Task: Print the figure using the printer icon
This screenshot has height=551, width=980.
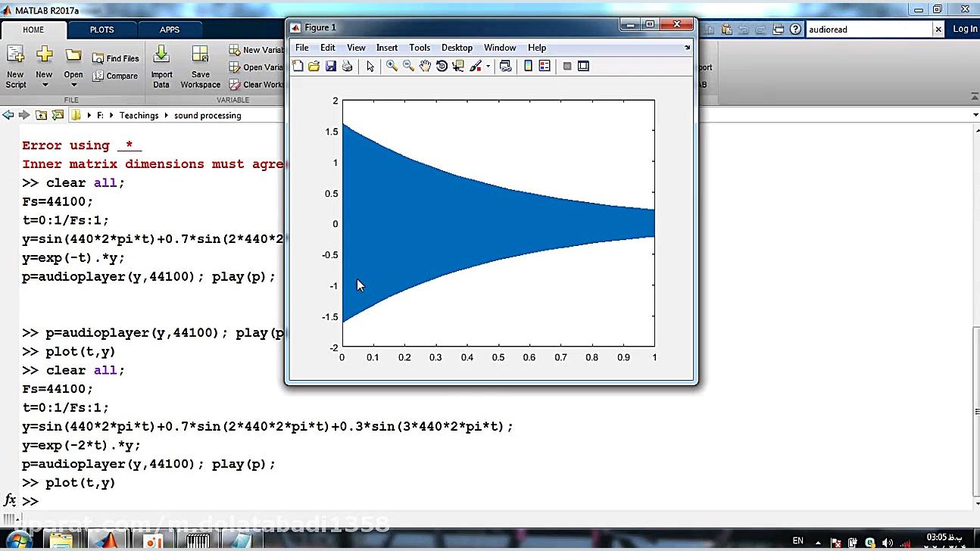Action: tap(347, 67)
